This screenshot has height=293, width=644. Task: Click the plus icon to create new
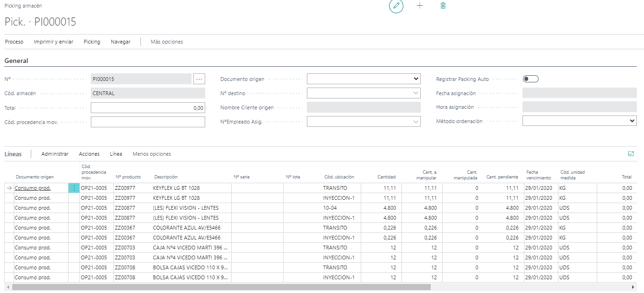pos(419,6)
